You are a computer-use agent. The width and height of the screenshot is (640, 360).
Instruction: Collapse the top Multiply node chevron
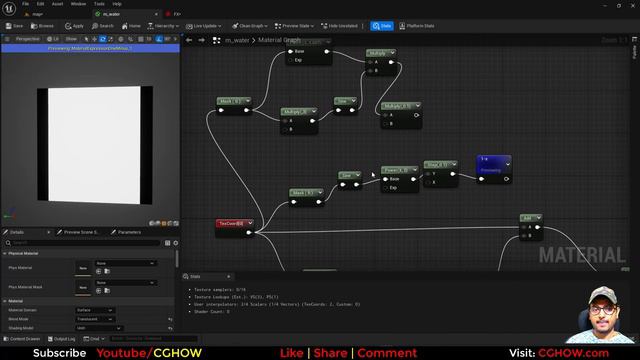click(392, 53)
